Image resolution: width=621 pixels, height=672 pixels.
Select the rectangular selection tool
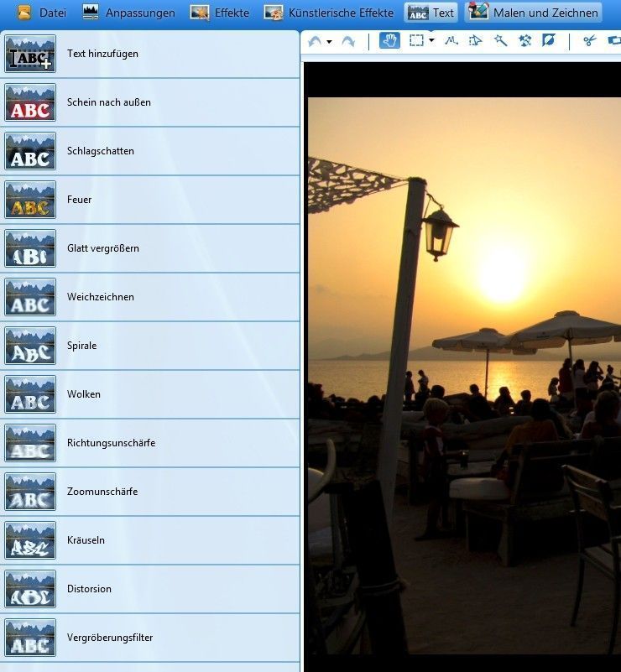click(416, 40)
